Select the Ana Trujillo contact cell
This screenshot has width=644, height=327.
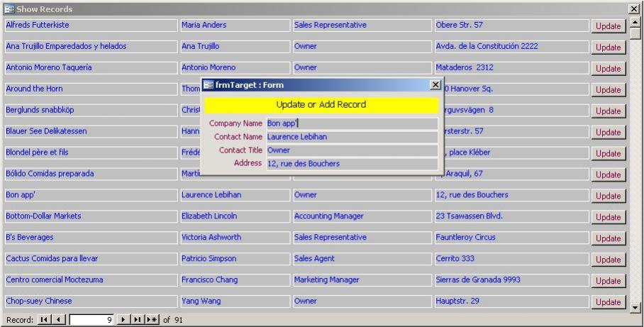click(235, 46)
